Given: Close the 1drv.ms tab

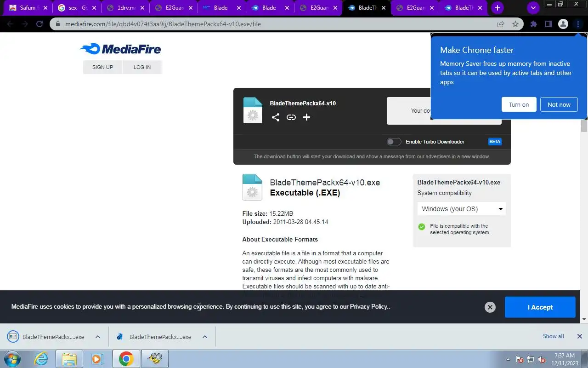Looking at the screenshot, I should click(142, 8).
